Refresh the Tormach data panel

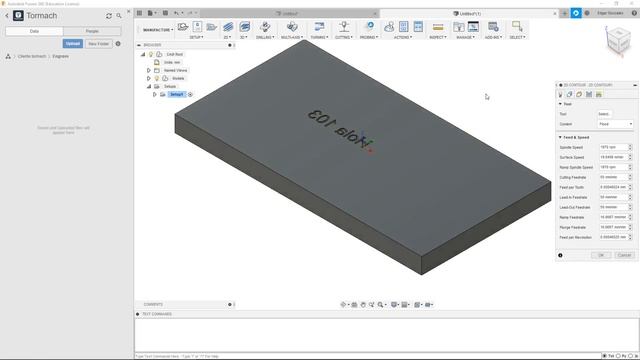(x=109, y=16)
